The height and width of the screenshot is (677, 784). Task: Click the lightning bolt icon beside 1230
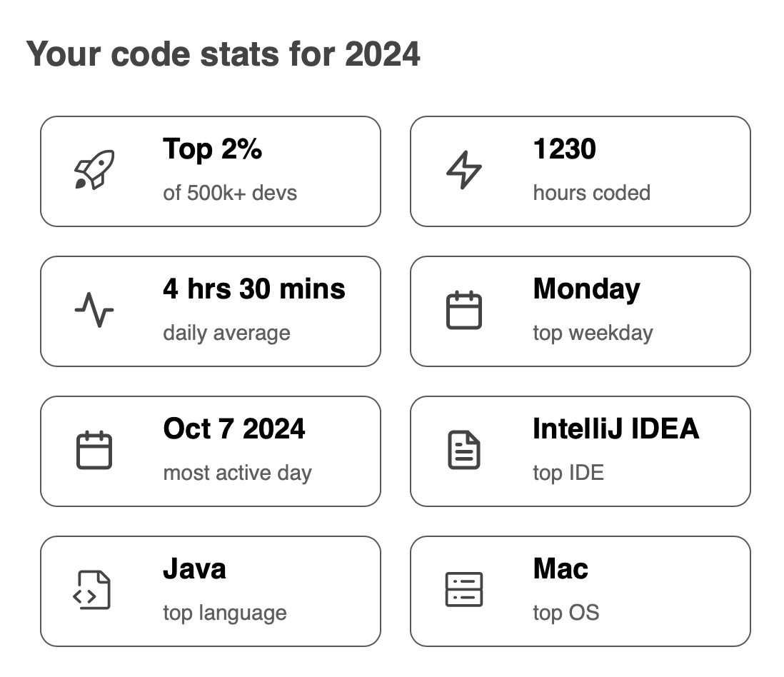tap(464, 170)
